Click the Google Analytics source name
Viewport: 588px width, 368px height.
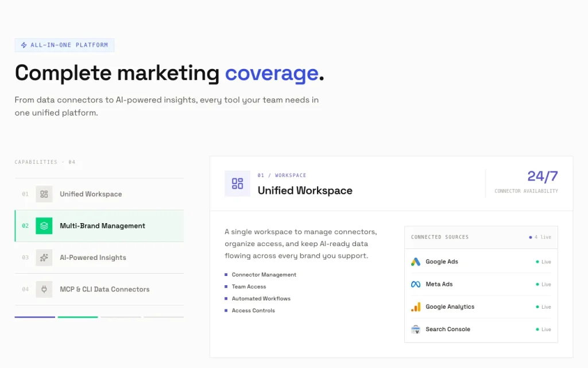[x=450, y=307]
